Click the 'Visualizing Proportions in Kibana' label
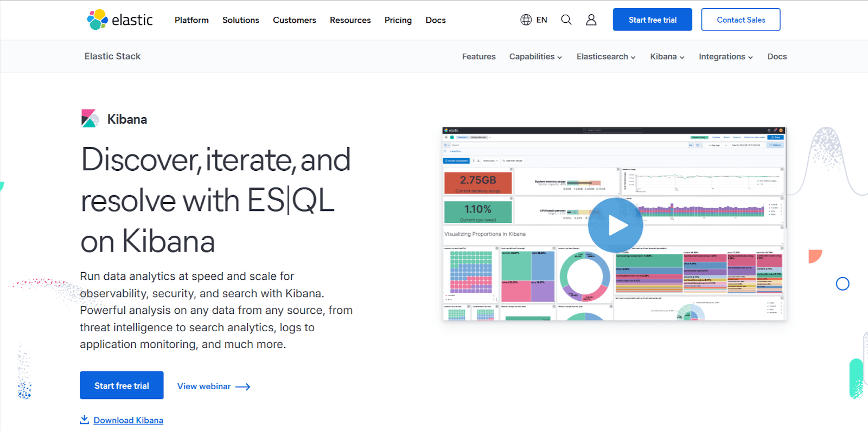Image resolution: width=868 pixels, height=431 pixels. [x=485, y=234]
